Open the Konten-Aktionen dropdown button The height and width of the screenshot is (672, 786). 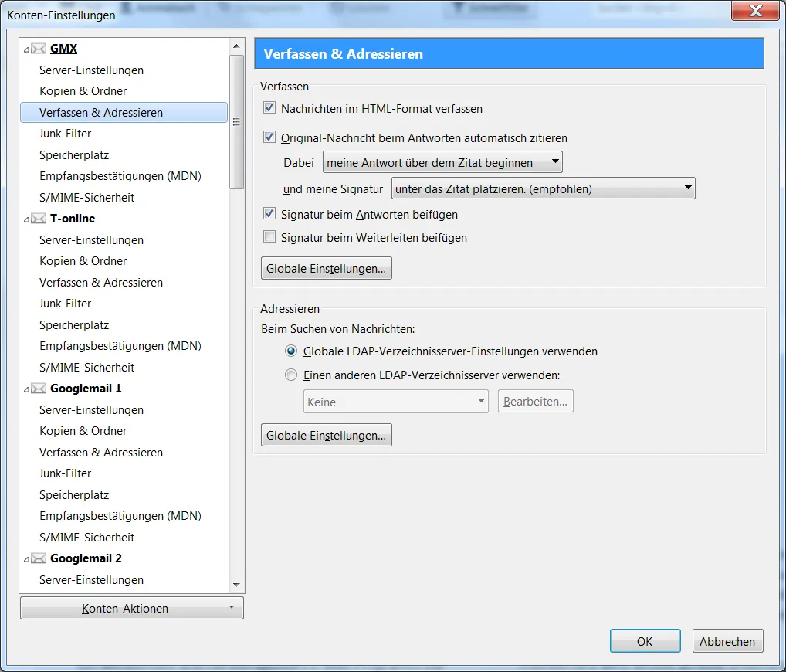click(x=132, y=609)
